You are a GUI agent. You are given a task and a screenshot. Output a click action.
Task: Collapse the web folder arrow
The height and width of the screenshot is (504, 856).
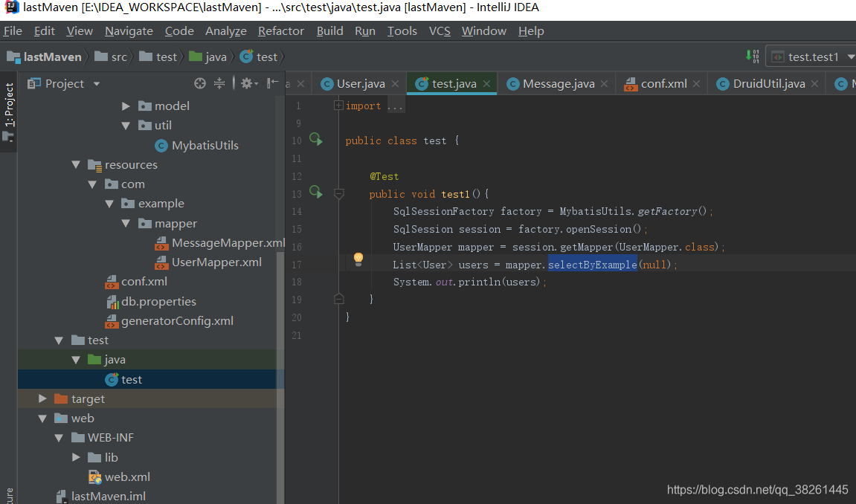[42, 419]
